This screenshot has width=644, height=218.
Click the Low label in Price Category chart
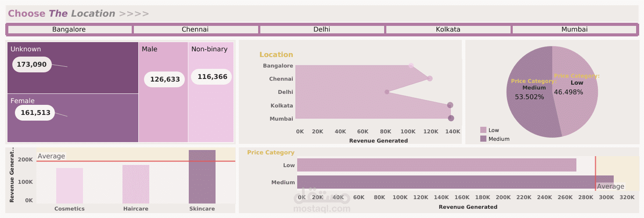pos(289,165)
